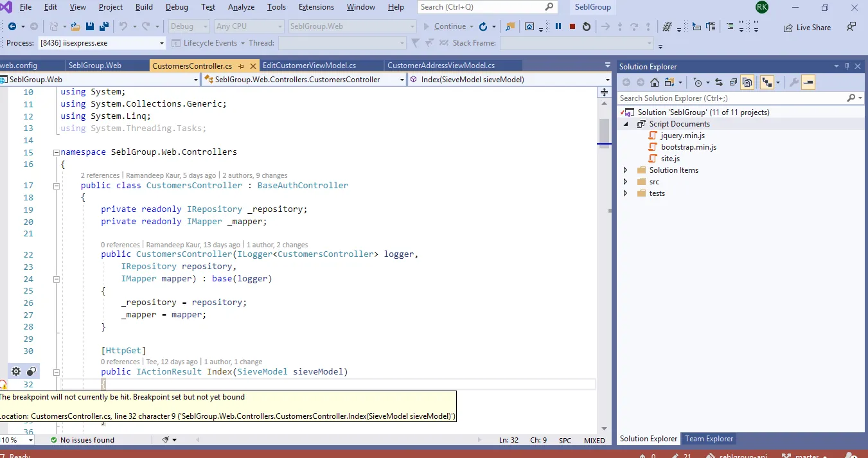Pause execution with Break All button
The height and width of the screenshot is (458, 868).
coord(558,26)
